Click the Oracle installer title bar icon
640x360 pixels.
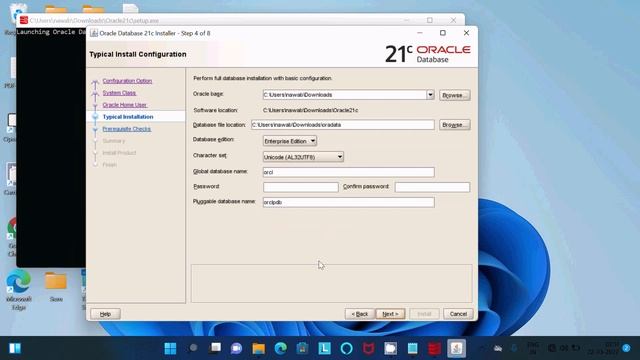coord(94,33)
